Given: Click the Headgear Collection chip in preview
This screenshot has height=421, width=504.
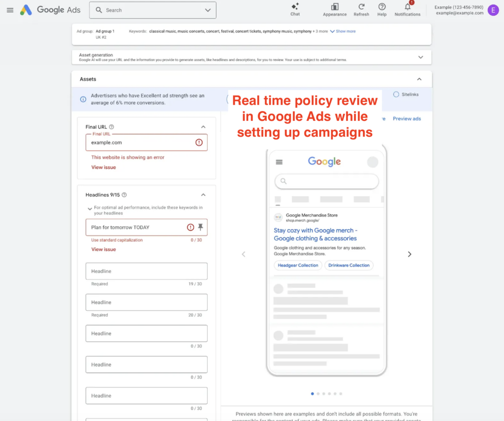Looking at the screenshot, I should coord(298,265).
